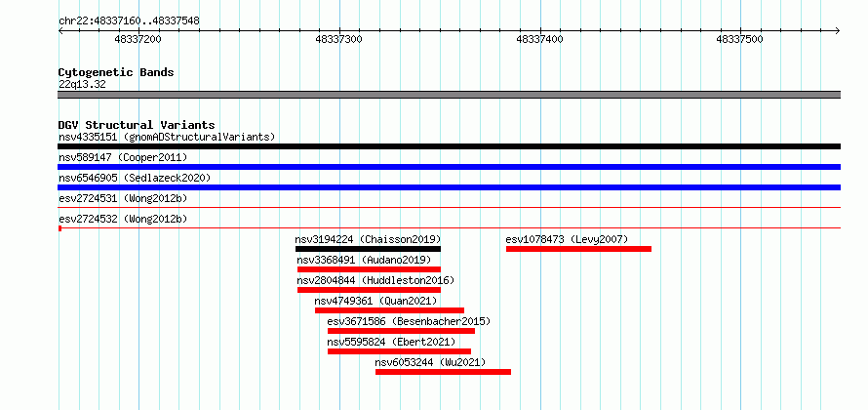Open nsv2804844 (Huddleston2016) label
The height and width of the screenshot is (410, 868).
click(375, 280)
